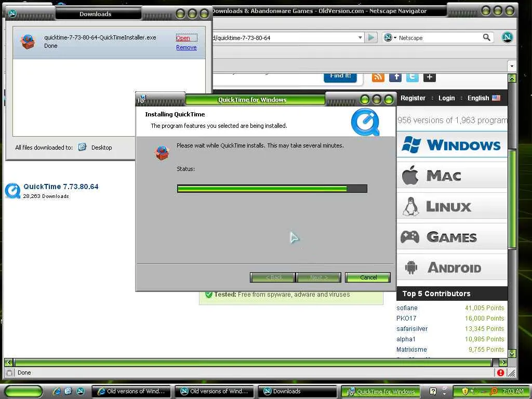Click the US flag icon next to English
The image size is (532, 399).
pyautogui.click(x=496, y=98)
